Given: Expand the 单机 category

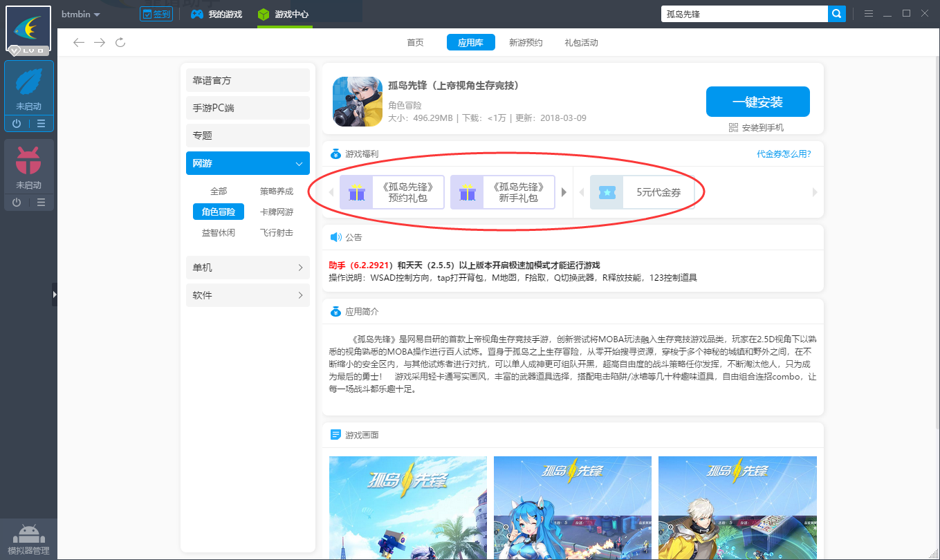Looking at the screenshot, I should pos(248,268).
